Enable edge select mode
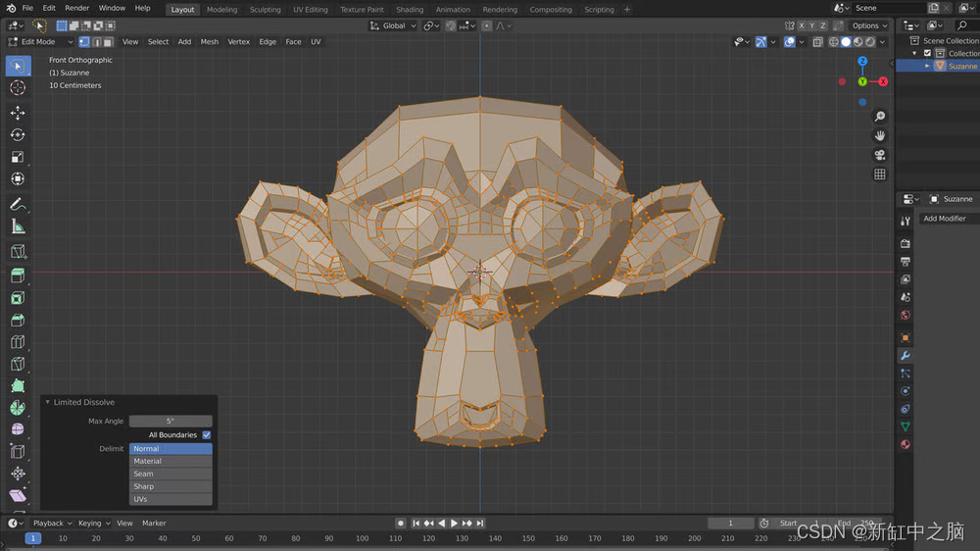This screenshot has width=980, height=551. (96, 42)
